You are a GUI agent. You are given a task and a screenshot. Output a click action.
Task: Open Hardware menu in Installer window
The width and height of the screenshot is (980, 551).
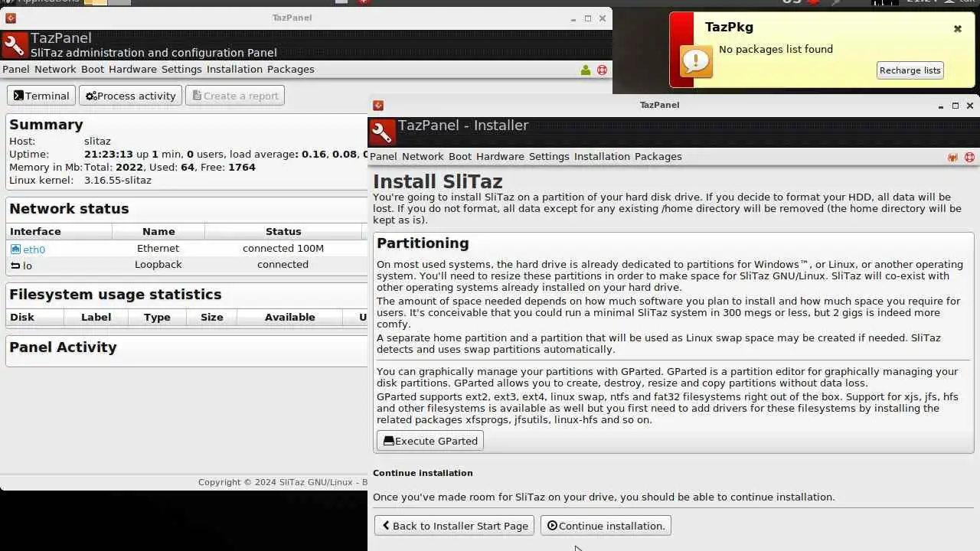[500, 156]
